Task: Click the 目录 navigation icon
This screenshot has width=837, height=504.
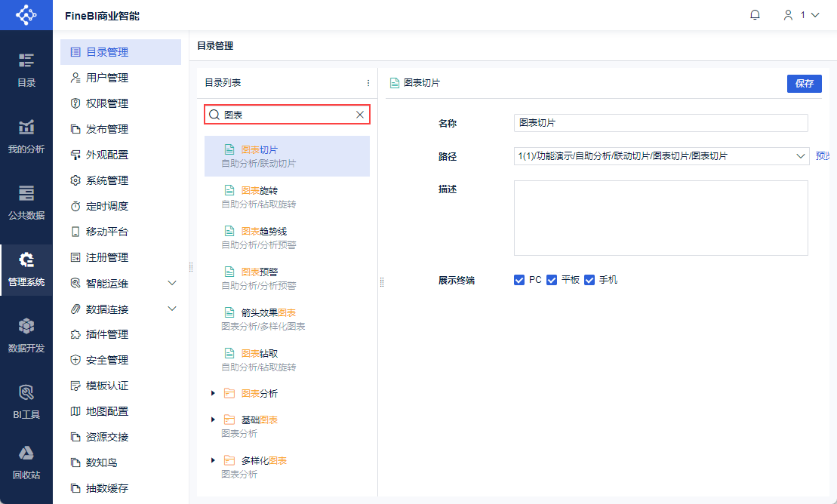Action: [x=26, y=69]
